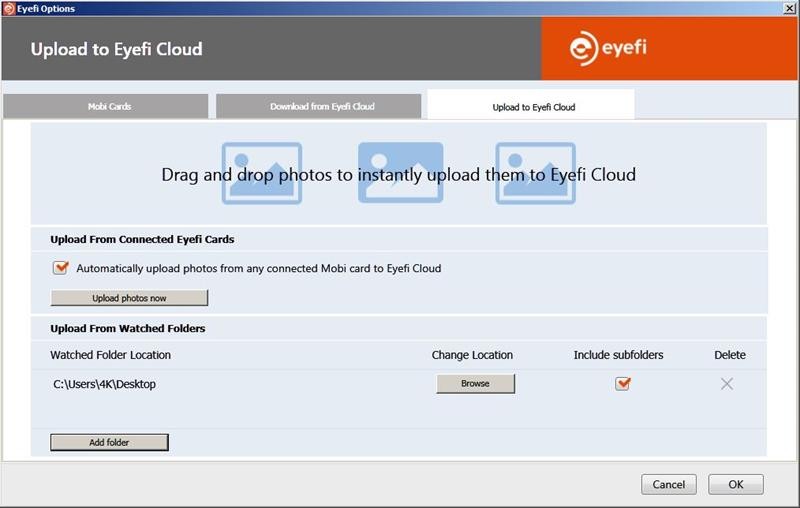Uncheck Include subfolders for Desktop folder

(622, 384)
